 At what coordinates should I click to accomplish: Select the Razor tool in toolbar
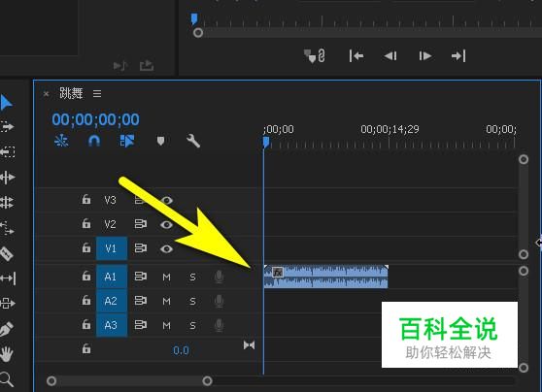coord(7,254)
